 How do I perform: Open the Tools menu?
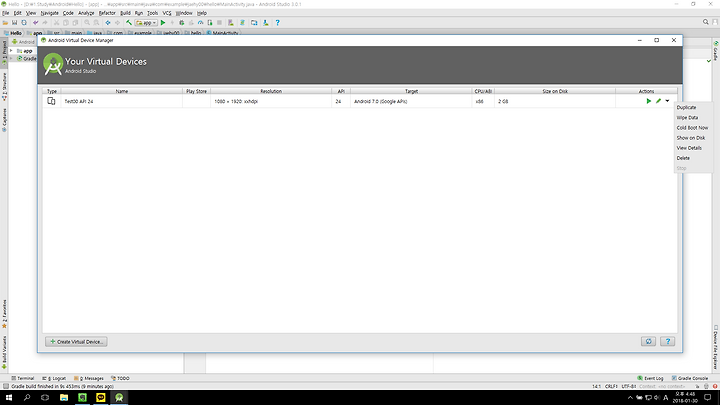pos(152,13)
